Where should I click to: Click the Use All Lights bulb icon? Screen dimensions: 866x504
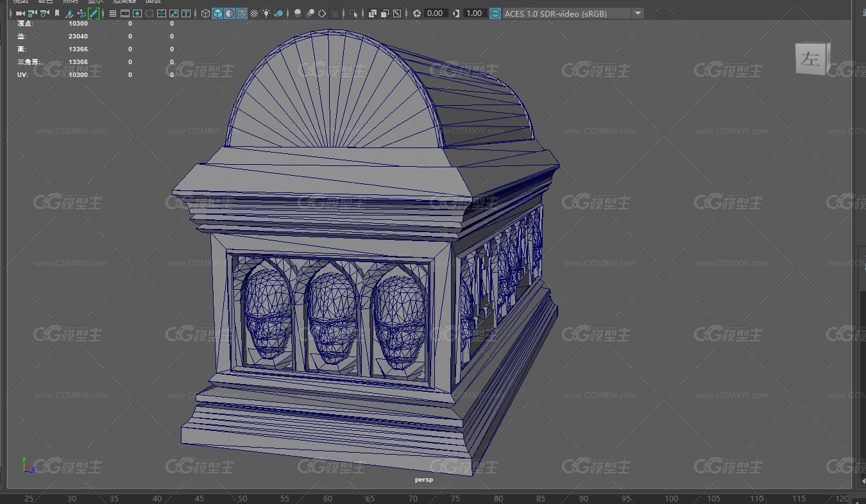click(266, 13)
